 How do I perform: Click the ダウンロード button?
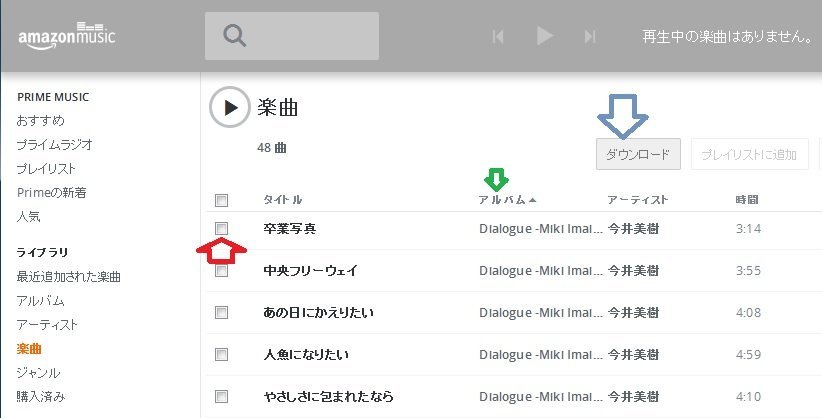point(638,154)
